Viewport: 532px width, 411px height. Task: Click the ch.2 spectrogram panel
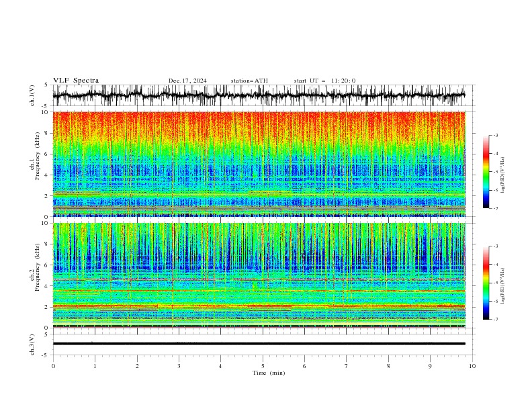click(x=259, y=275)
